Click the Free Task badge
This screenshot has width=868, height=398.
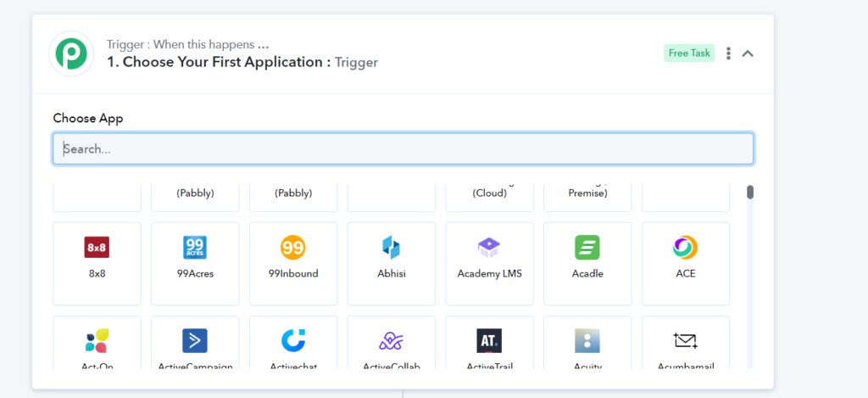point(689,53)
